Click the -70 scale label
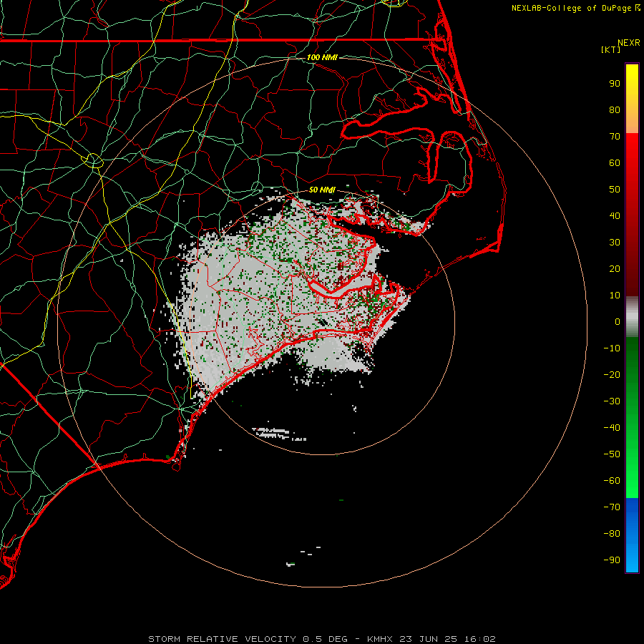644x644 pixels. click(612, 507)
